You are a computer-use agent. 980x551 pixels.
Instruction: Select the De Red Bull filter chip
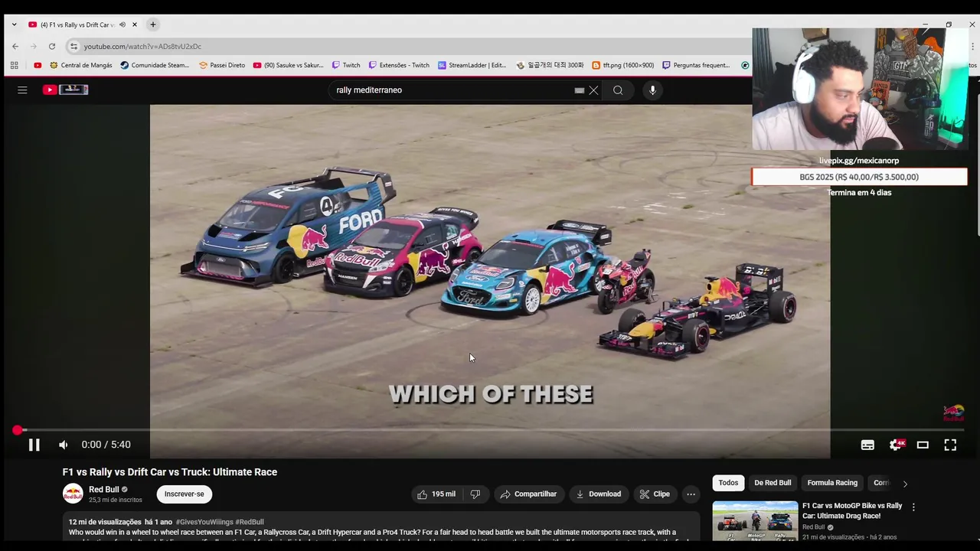[x=773, y=483]
